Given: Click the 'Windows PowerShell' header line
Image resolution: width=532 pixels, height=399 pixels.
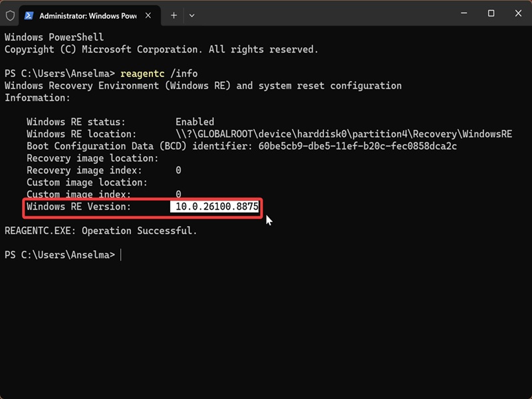Looking at the screenshot, I should click(55, 37).
